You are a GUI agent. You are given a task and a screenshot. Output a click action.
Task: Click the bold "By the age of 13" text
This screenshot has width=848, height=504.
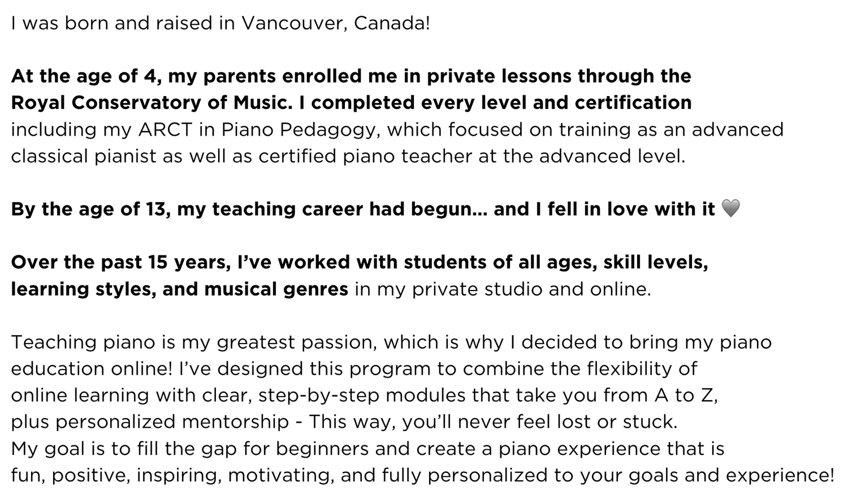pyautogui.click(x=89, y=209)
